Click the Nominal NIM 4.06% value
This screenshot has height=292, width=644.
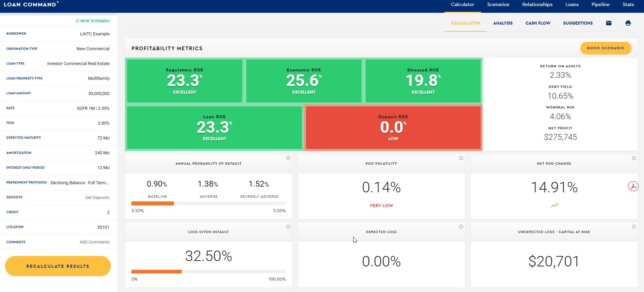560,117
